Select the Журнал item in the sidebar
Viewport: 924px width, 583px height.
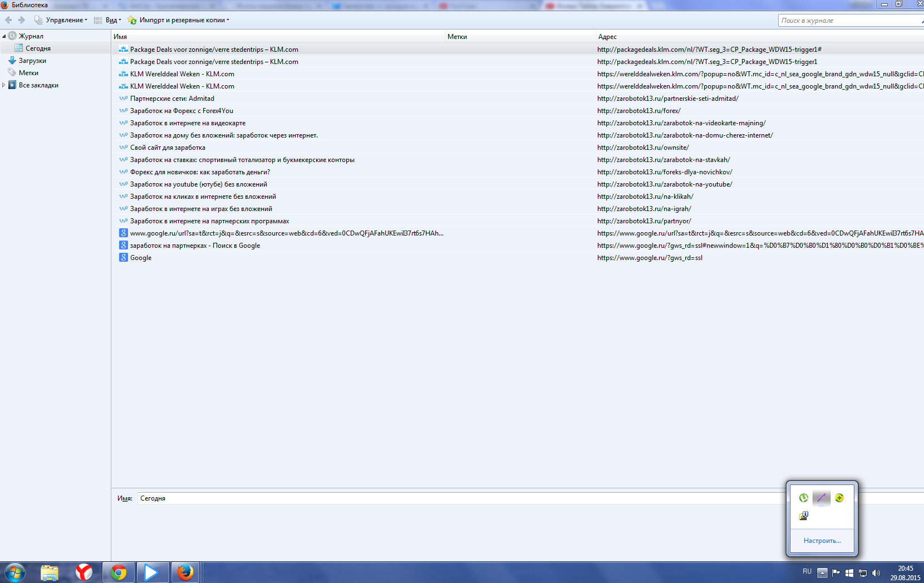click(x=31, y=36)
